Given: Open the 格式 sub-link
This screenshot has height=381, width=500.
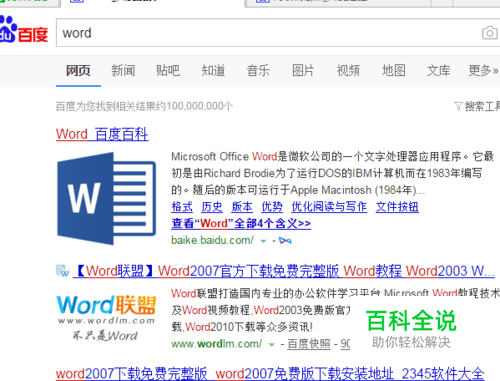Looking at the screenshot, I should click(182, 207).
